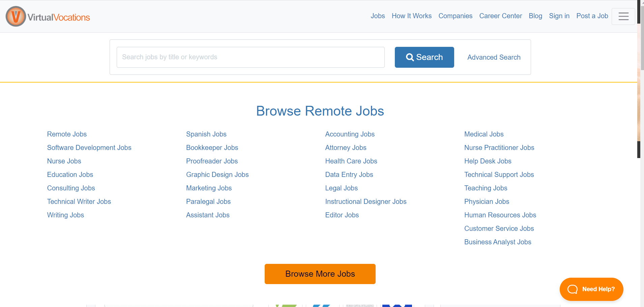Click the VirtualVocations logo icon
The width and height of the screenshot is (644, 307).
[x=16, y=17]
